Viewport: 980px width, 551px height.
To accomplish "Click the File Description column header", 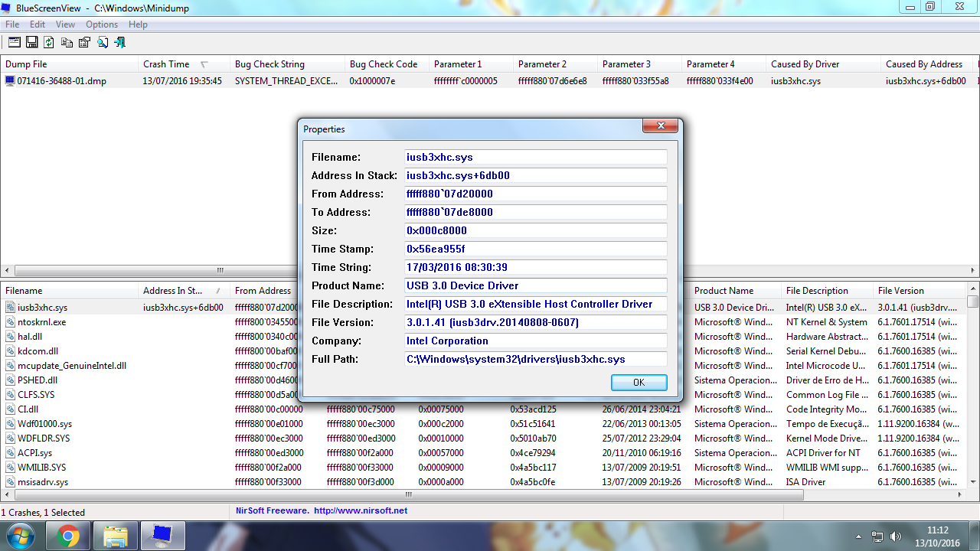I will click(827, 291).
